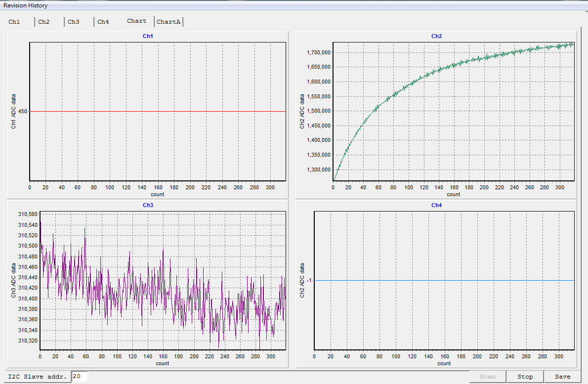Viewport: 588px width, 384px height.
Task: Click the 160 x-axis tick on Ch3 chart
Action: click(x=163, y=357)
